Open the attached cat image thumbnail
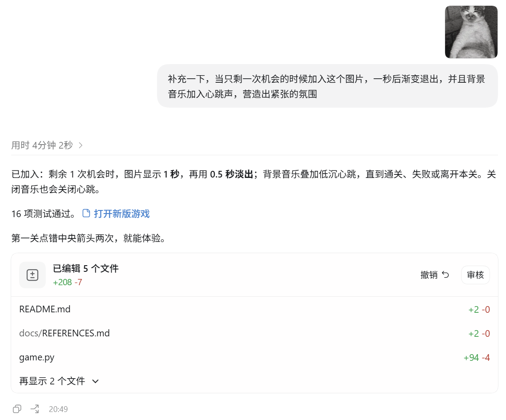 tap(471, 32)
